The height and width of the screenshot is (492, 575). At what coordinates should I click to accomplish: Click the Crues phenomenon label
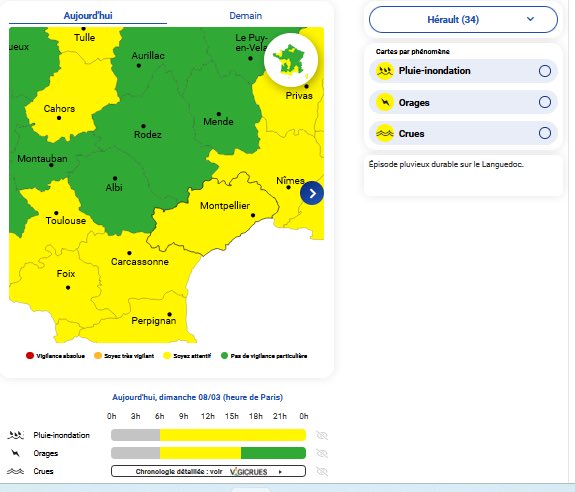[411, 134]
